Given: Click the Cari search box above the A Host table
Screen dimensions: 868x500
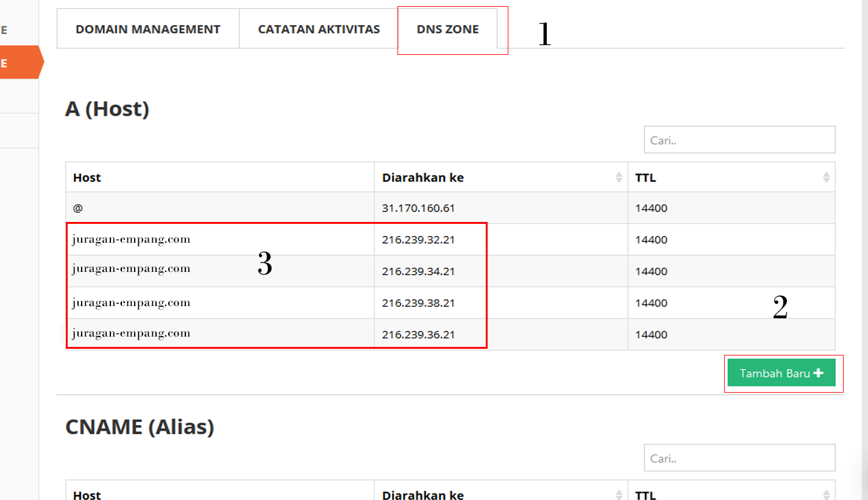Looking at the screenshot, I should pyautogui.click(x=739, y=140).
